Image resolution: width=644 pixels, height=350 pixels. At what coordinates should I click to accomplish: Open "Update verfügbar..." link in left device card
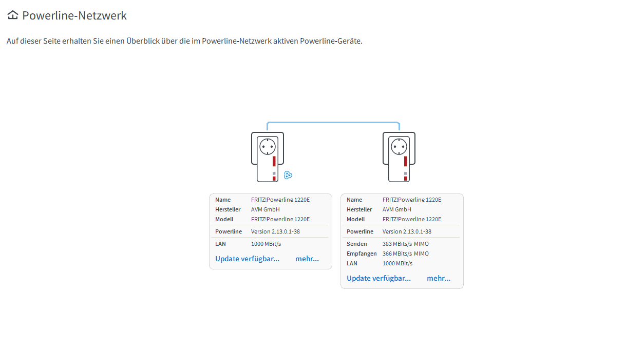tap(248, 259)
